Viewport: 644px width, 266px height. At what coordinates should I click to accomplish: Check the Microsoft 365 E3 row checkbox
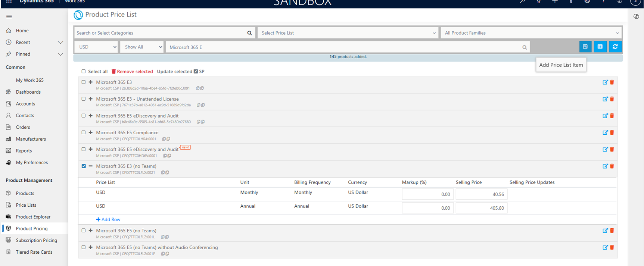pos(84,82)
